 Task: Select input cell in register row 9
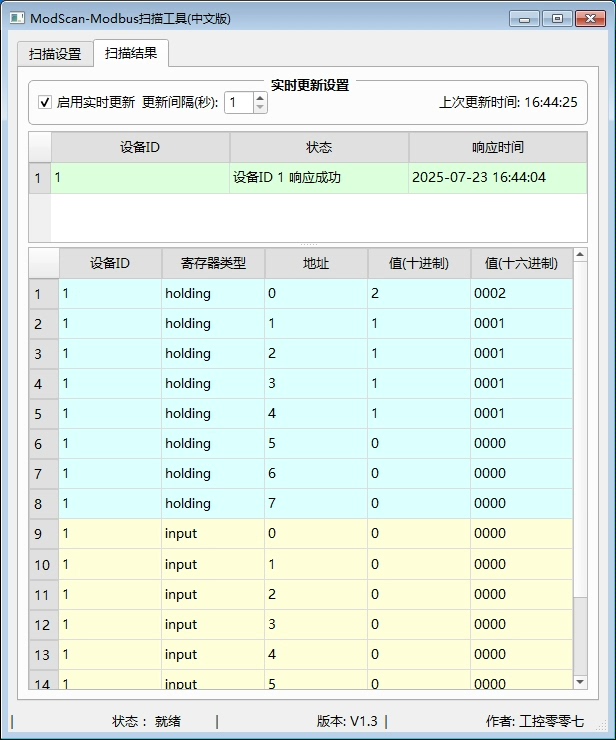(x=213, y=534)
